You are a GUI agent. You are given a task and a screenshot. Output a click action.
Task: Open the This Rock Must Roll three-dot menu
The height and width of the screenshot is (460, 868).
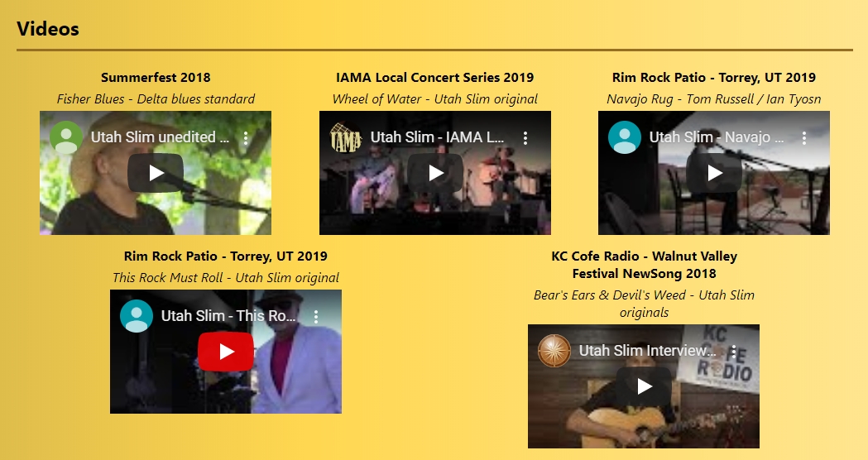pos(315,317)
